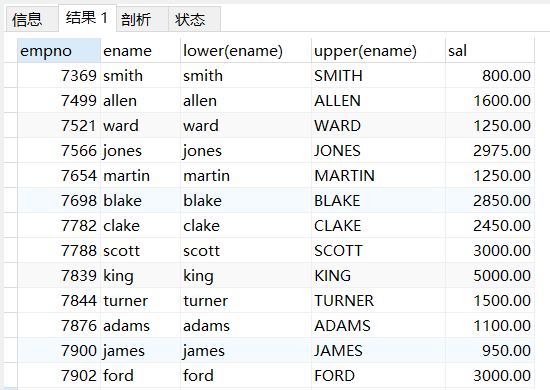The width and height of the screenshot is (550, 390).
Task: Select the sal value 800.00
Action: pos(490,76)
